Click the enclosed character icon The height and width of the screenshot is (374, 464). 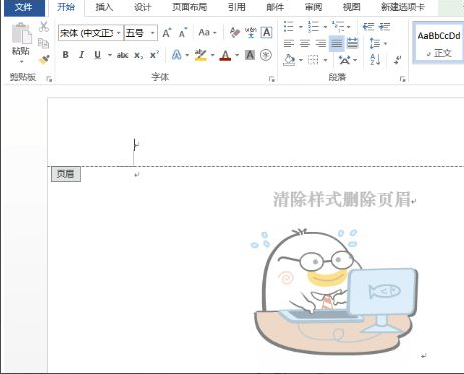(266, 55)
